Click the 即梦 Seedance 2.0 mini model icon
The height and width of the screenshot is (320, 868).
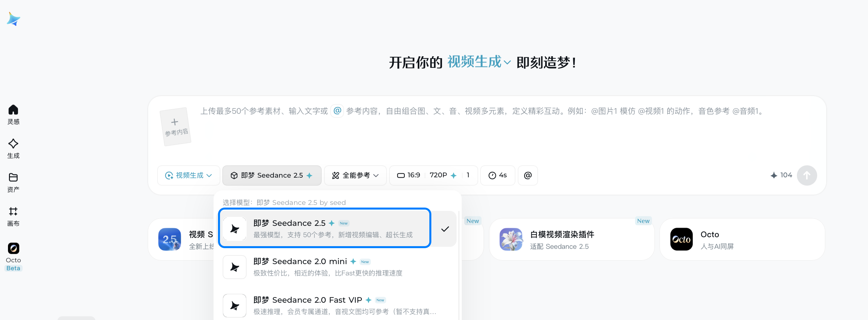click(x=235, y=267)
